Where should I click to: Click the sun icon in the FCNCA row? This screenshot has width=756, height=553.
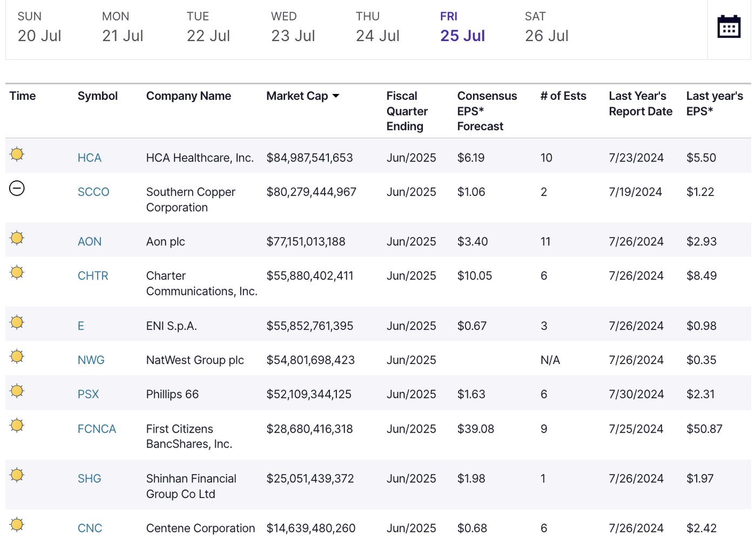tap(17, 425)
